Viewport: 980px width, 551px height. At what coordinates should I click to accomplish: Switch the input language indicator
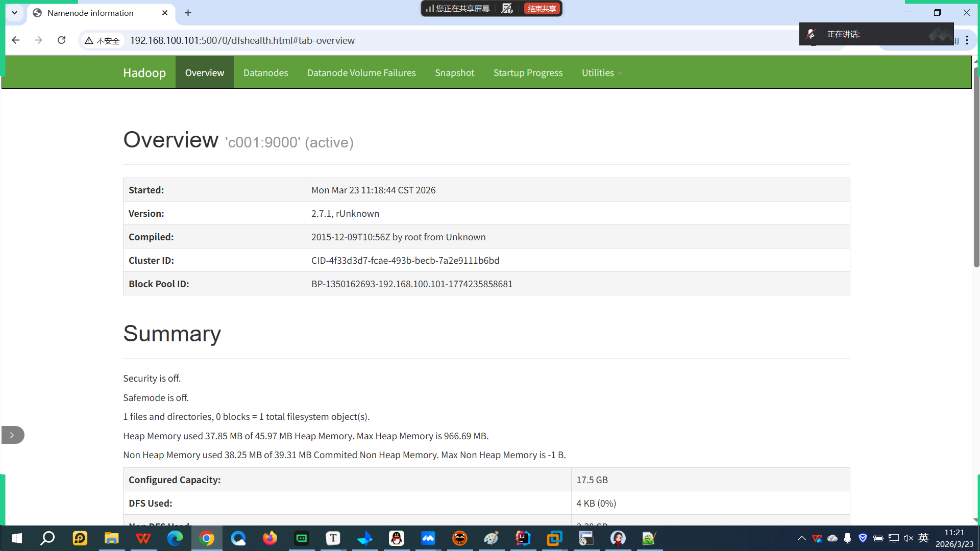pyautogui.click(x=923, y=538)
